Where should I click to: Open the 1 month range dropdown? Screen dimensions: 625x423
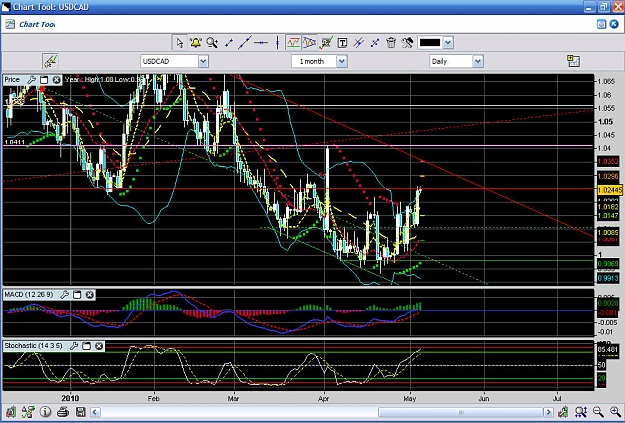pos(342,61)
